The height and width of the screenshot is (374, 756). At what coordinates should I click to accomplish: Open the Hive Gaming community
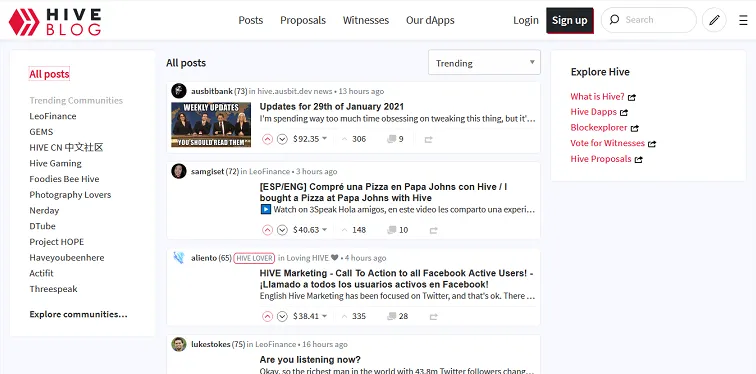coord(55,163)
